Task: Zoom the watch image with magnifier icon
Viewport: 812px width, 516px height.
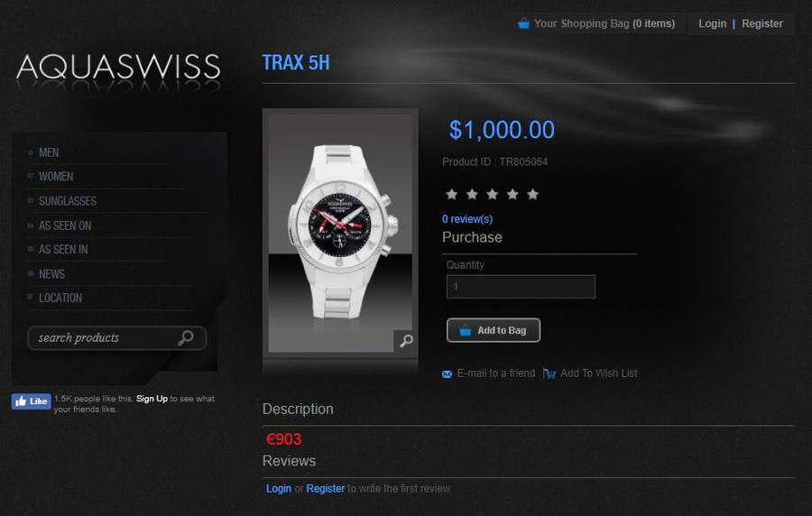Action: 405,341
